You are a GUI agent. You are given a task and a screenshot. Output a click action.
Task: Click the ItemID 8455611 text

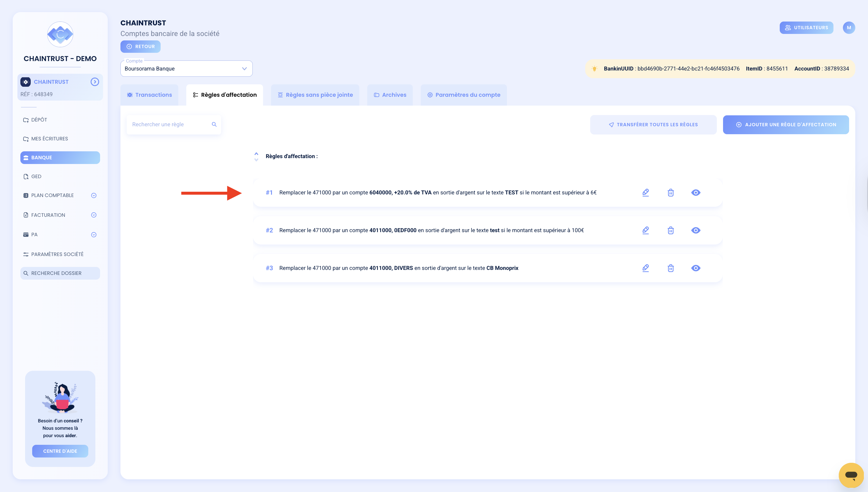pos(766,69)
